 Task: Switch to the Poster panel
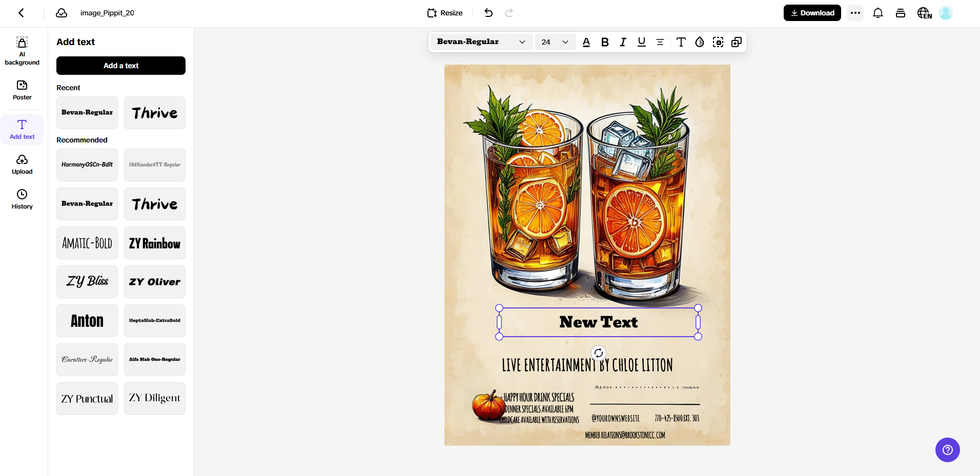(22, 90)
